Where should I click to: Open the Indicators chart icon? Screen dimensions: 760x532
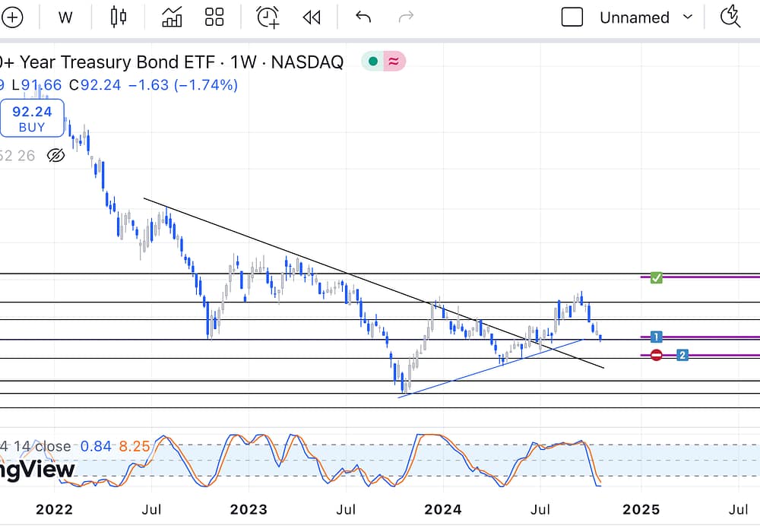(x=172, y=17)
